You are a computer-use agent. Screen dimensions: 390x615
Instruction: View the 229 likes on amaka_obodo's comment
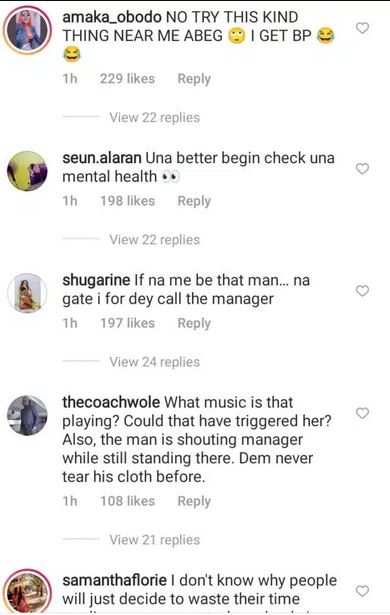128,79
